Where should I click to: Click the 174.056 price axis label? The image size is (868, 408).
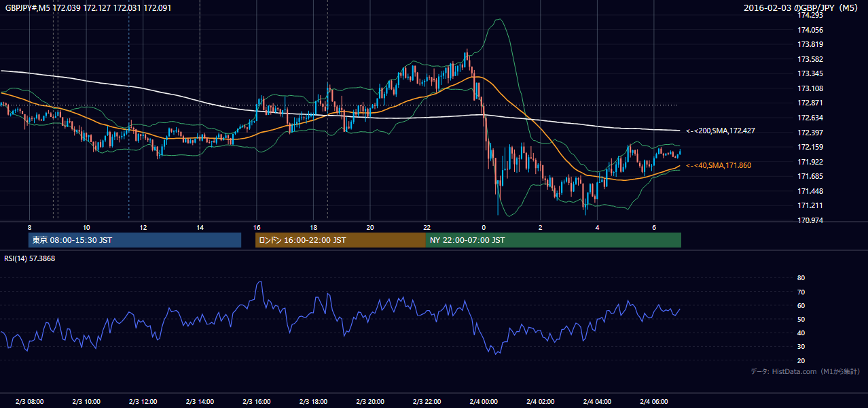(811, 30)
